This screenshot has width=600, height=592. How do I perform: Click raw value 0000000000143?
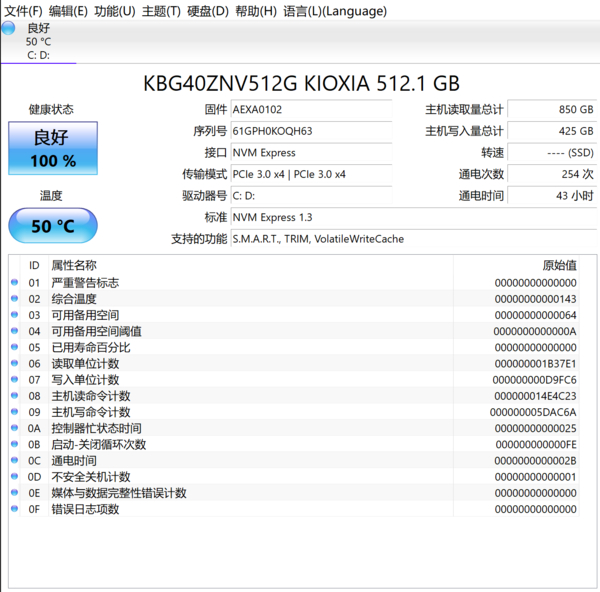coord(535,299)
